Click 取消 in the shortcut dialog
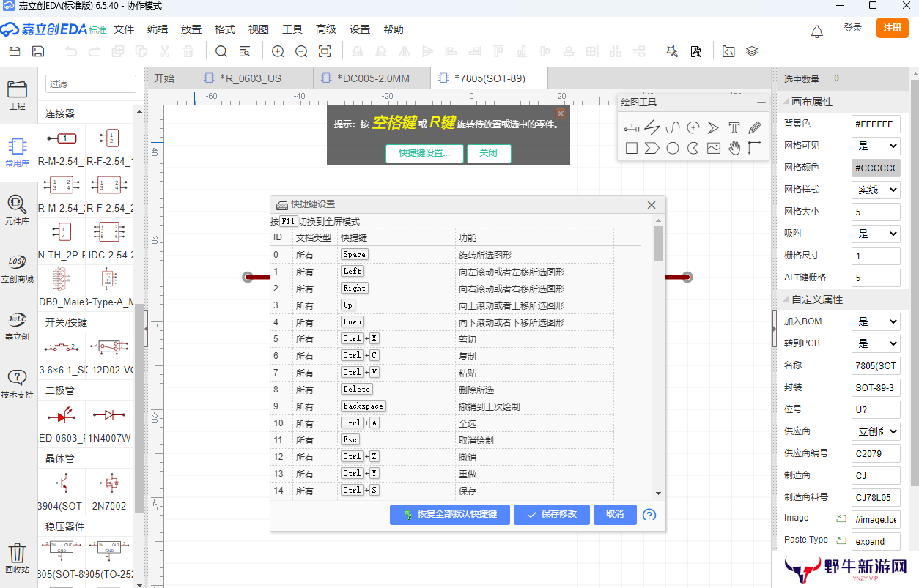 [615, 514]
